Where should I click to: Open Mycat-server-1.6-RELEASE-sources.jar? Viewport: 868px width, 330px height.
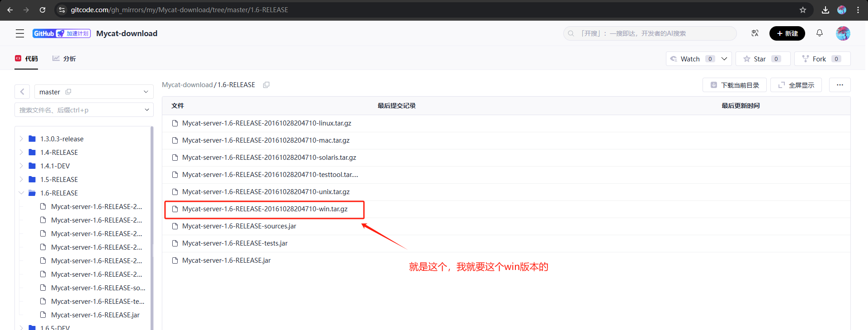click(239, 226)
